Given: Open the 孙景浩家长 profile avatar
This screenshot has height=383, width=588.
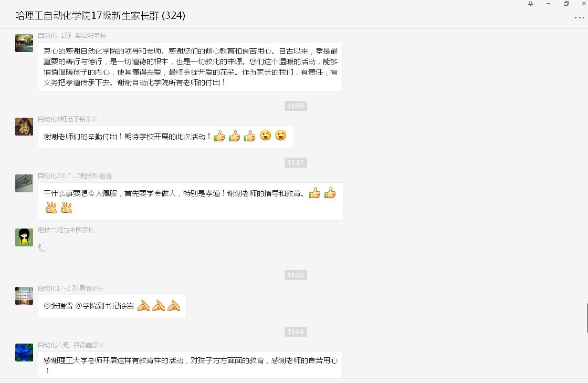Looking at the screenshot, I should [x=24, y=296].
